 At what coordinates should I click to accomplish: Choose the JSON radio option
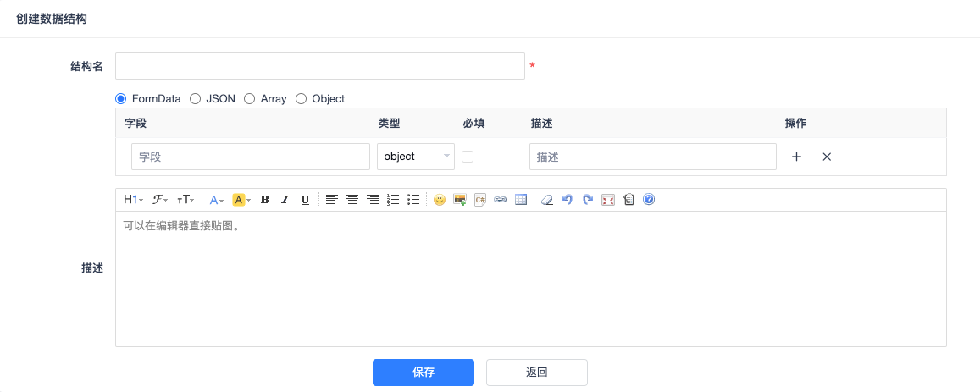pyautogui.click(x=196, y=98)
